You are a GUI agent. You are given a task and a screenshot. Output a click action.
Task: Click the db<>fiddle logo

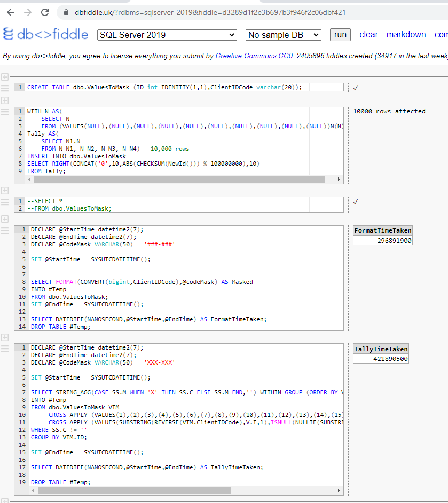(x=45, y=34)
